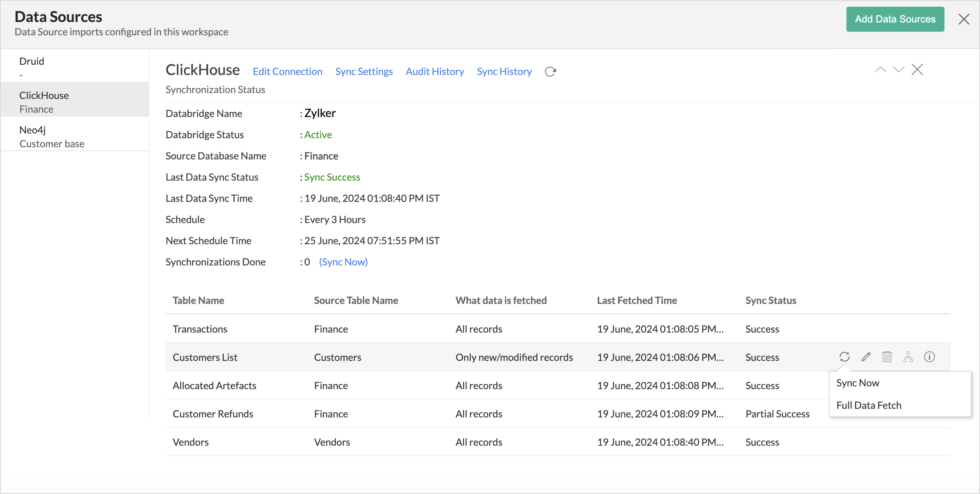The height and width of the screenshot is (494, 980).
Task: Close the ClickHouse details panel
Action: [x=917, y=70]
